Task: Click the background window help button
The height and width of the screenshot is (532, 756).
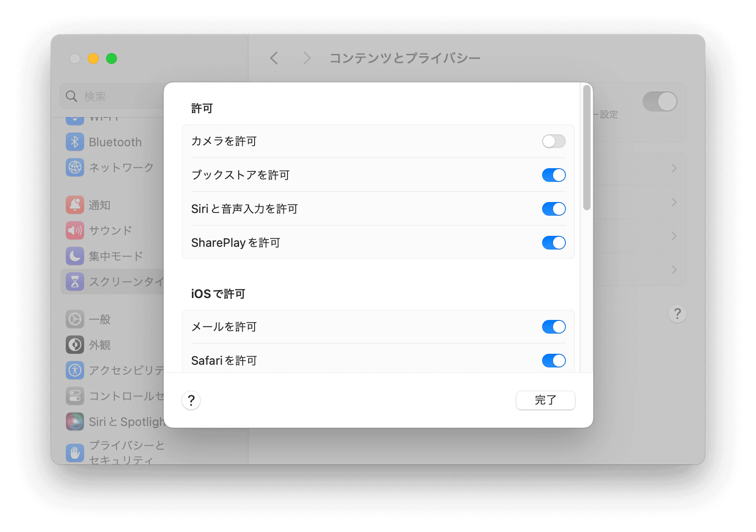Action: pyautogui.click(x=677, y=314)
